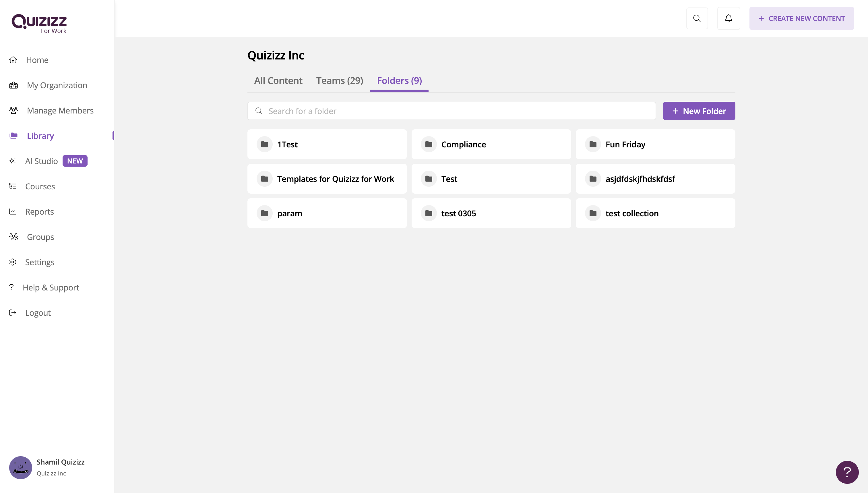The image size is (868, 493).
Task: Open Settings gear icon in sidebar
Action: [x=13, y=262]
